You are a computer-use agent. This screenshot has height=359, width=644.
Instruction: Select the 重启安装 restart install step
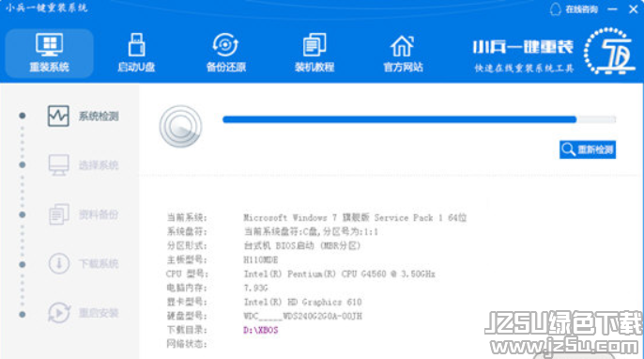click(x=84, y=313)
